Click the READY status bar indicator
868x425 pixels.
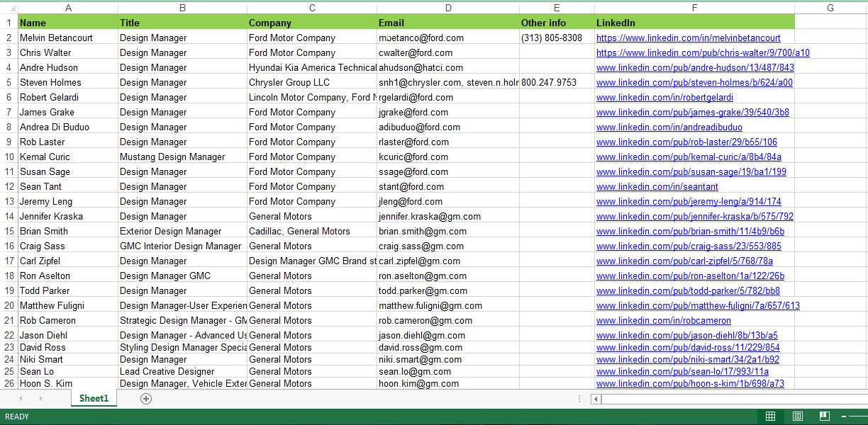(18, 416)
